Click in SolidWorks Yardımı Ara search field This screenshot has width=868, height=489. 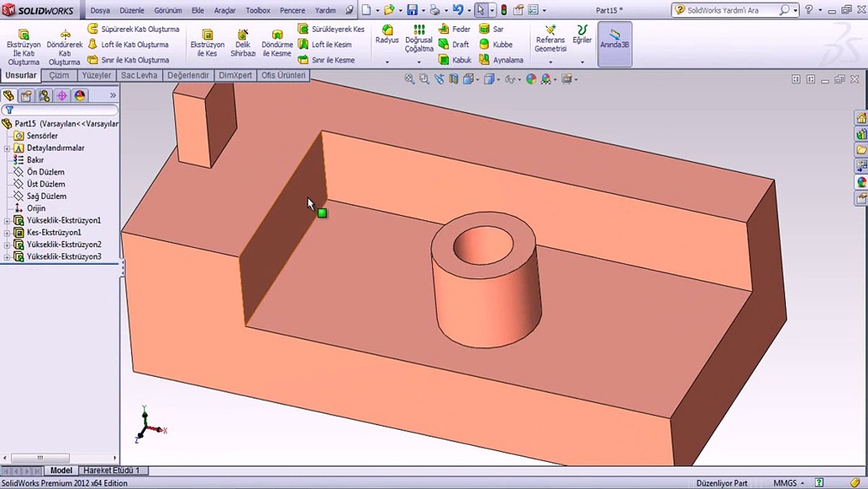pos(730,10)
